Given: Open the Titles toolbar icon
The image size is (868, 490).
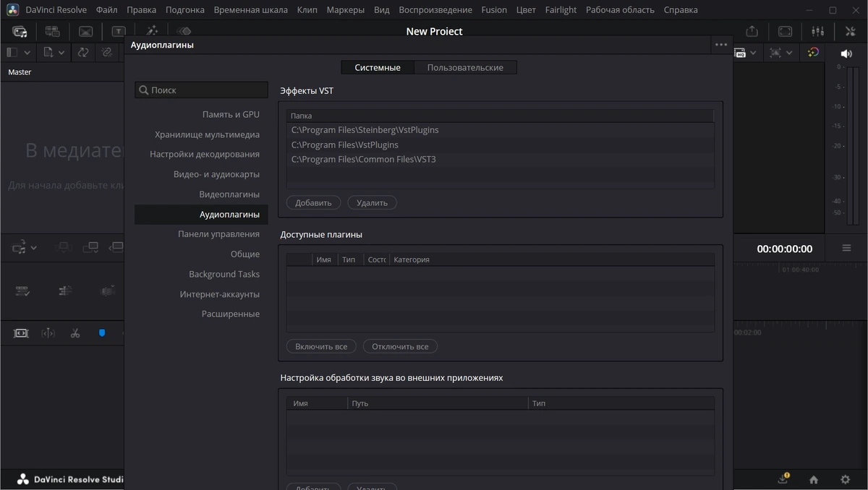Looking at the screenshot, I should 118,31.
